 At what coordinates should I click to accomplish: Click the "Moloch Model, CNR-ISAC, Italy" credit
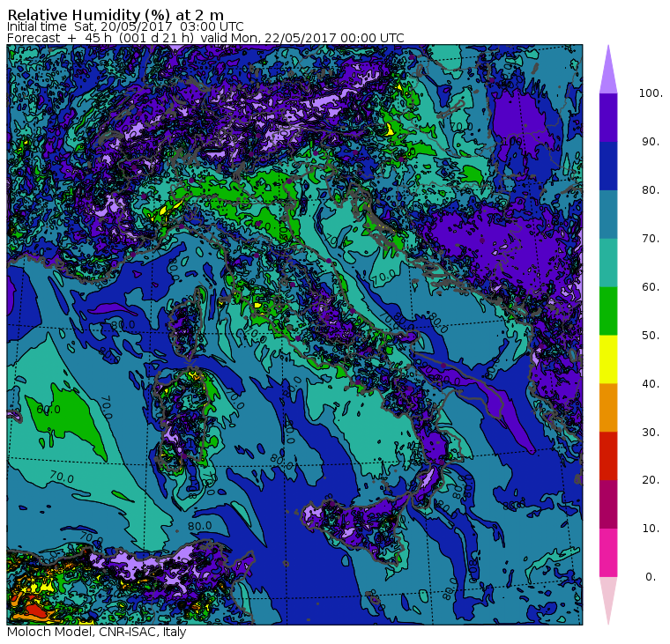coord(97,632)
